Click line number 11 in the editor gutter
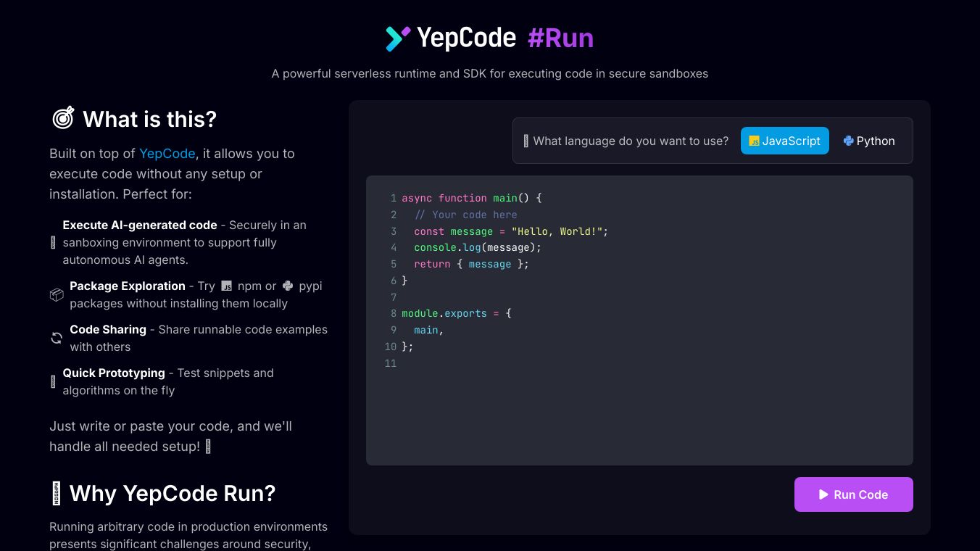This screenshot has width=980, height=551. pyautogui.click(x=391, y=363)
